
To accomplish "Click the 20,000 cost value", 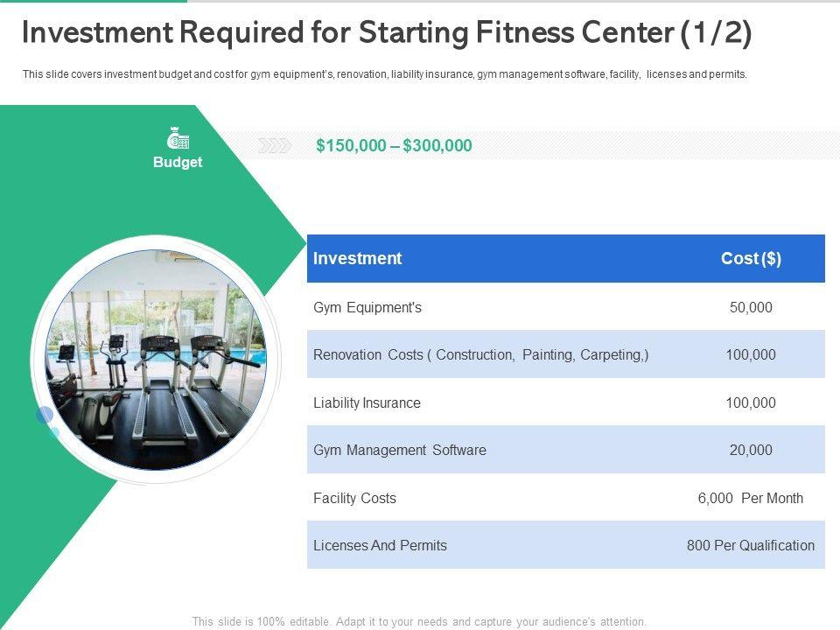I will [751, 450].
